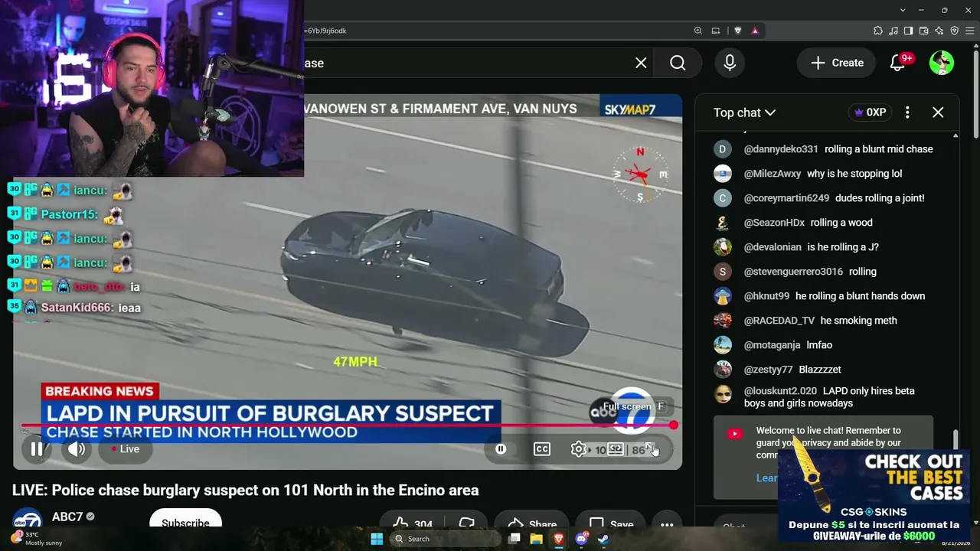Image resolution: width=980 pixels, height=551 pixels.
Task: Open the YouTube account avatar menu
Action: (941, 63)
